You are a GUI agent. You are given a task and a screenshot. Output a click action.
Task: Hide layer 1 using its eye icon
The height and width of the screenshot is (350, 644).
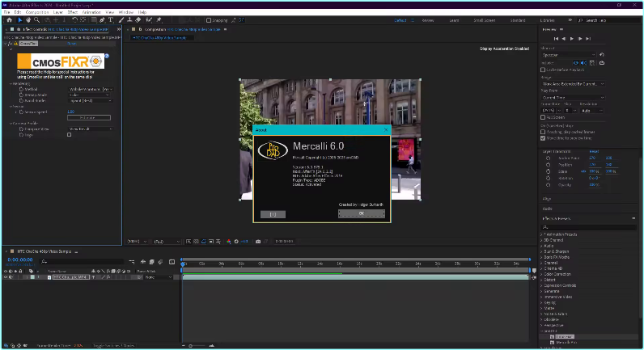[6, 276]
